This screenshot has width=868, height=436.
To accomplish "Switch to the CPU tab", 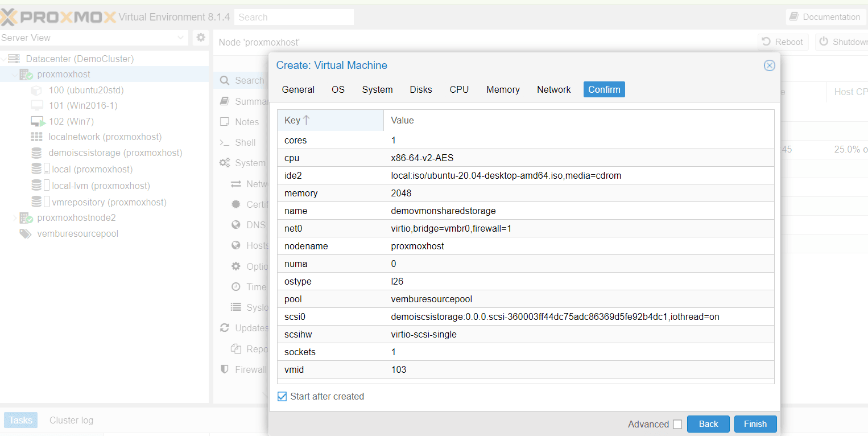I will point(459,89).
